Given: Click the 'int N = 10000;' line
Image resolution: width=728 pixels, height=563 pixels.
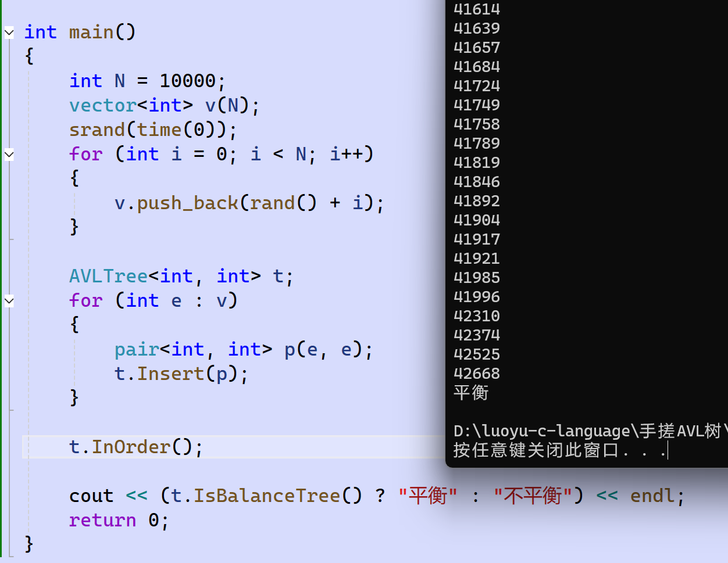Looking at the screenshot, I should pyautogui.click(x=147, y=81).
